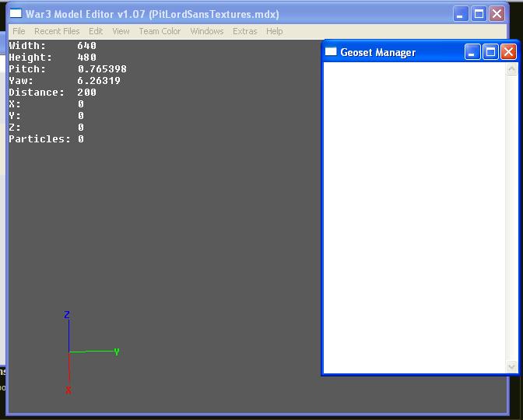Click the Height value 480
523x420 pixels.
86,58
